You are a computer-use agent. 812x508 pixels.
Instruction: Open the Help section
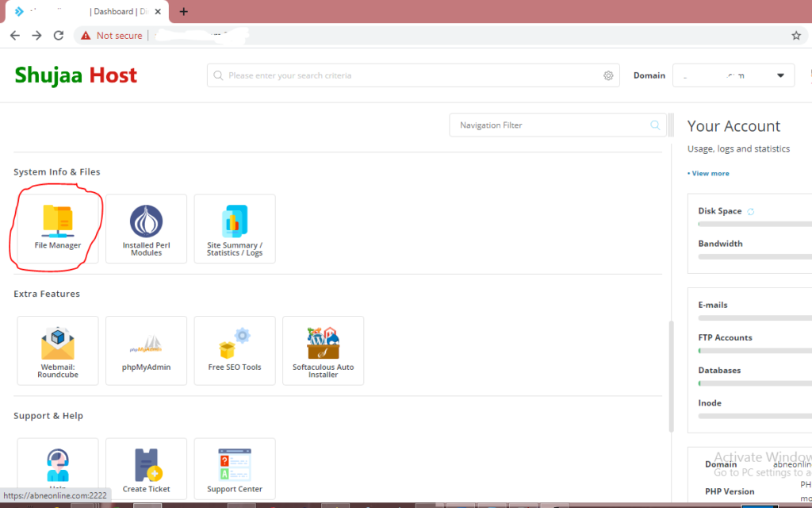pos(57,468)
